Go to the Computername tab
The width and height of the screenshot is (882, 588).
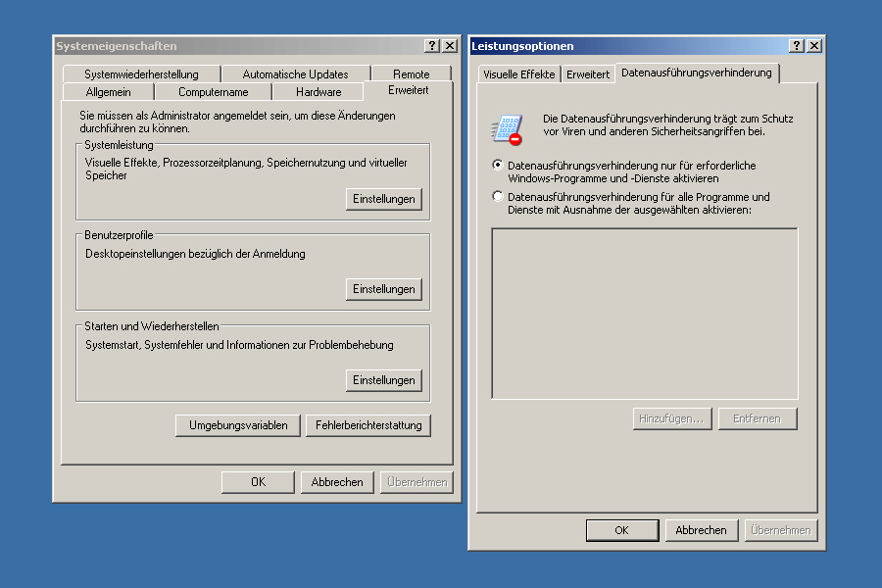tap(213, 92)
